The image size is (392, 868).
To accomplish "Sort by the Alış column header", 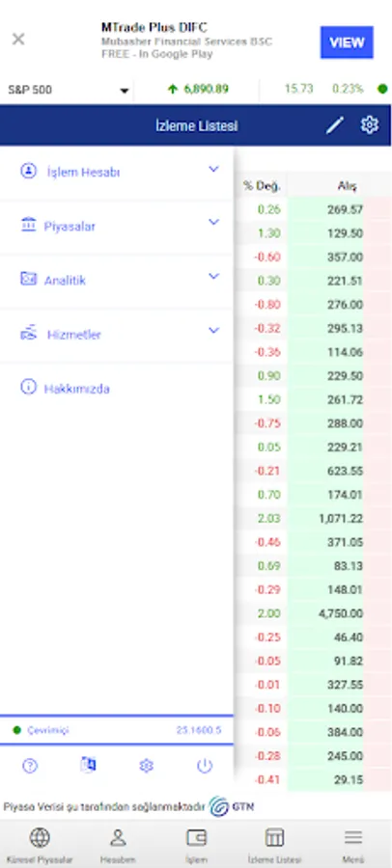I will [x=348, y=186].
